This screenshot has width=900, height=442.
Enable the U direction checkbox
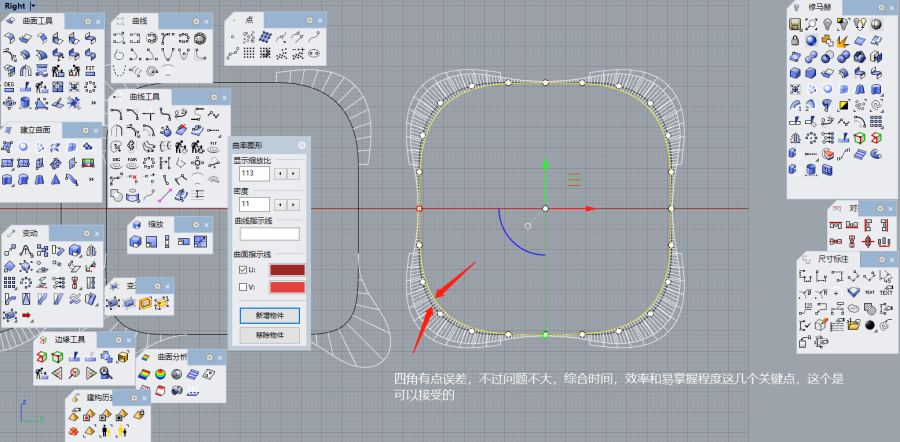[x=241, y=270]
